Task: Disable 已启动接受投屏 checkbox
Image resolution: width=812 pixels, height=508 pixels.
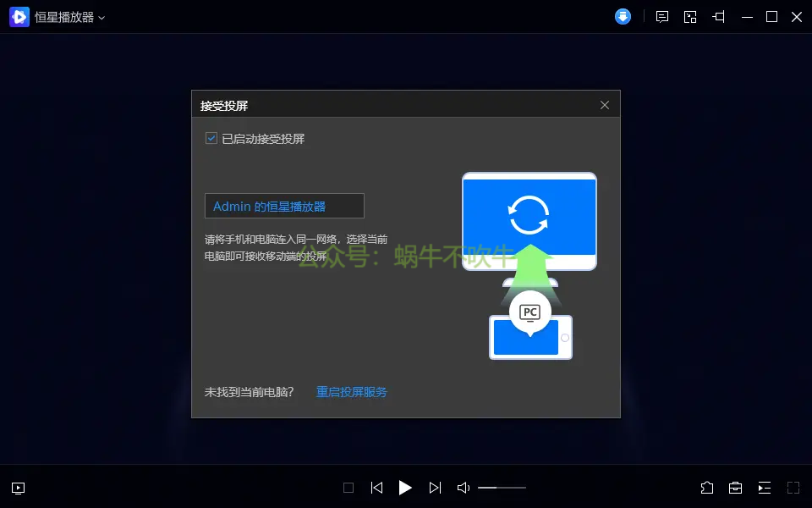Action: click(211, 138)
